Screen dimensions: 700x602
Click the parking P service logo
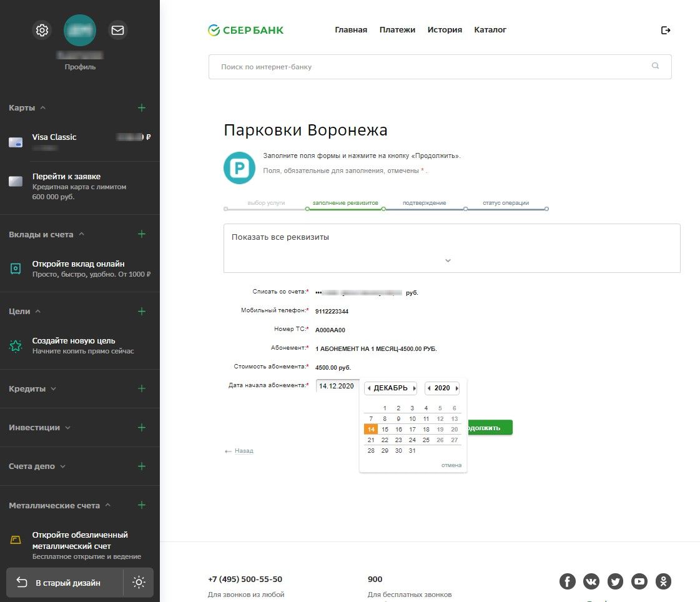pos(239,168)
